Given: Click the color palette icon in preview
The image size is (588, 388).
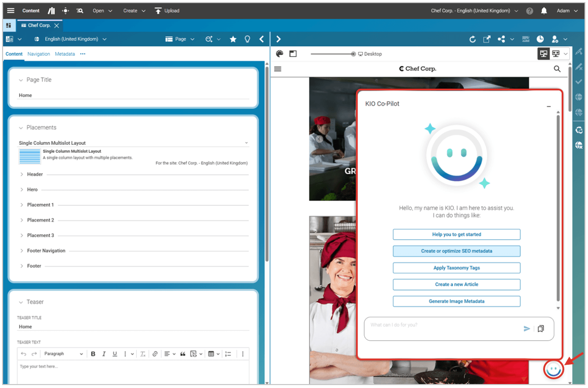Looking at the screenshot, I should coord(279,54).
